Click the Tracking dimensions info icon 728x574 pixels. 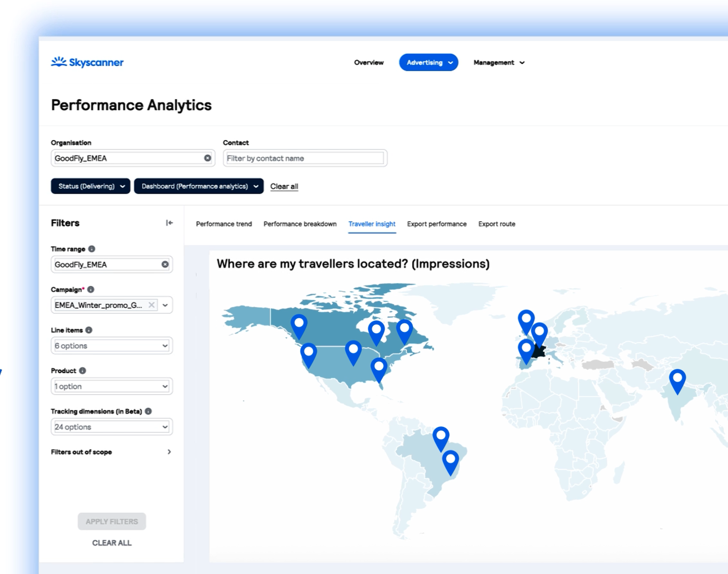(x=148, y=411)
